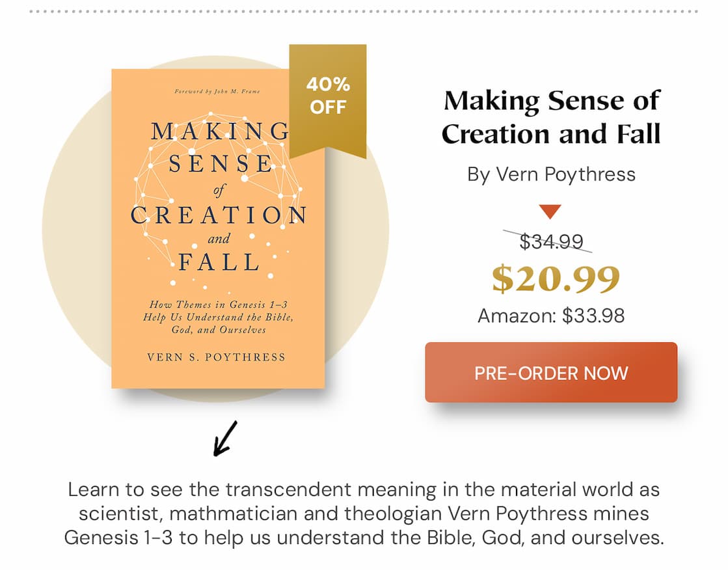Click the word CREATION on the book cover

click(218, 215)
